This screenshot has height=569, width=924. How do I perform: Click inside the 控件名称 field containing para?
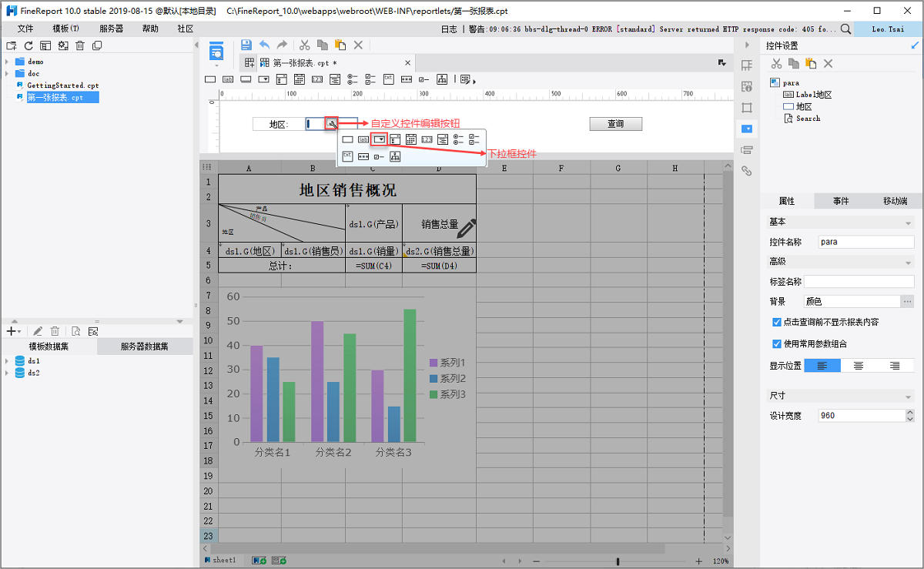tap(865, 242)
